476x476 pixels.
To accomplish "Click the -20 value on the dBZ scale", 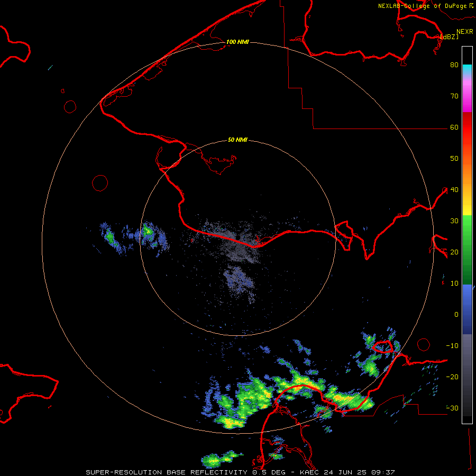I will (x=452, y=377).
